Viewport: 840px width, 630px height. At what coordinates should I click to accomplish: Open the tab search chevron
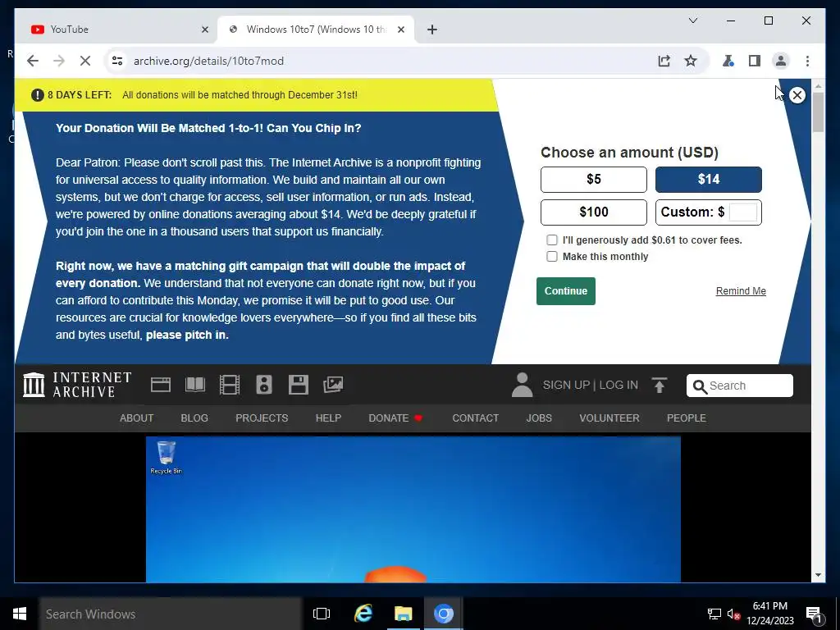click(692, 21)
